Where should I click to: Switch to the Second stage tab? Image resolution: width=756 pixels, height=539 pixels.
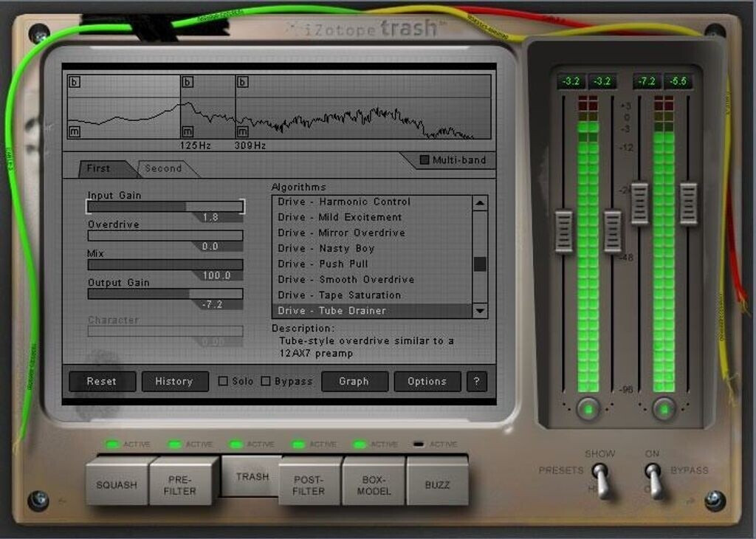(x=164, y=168)
